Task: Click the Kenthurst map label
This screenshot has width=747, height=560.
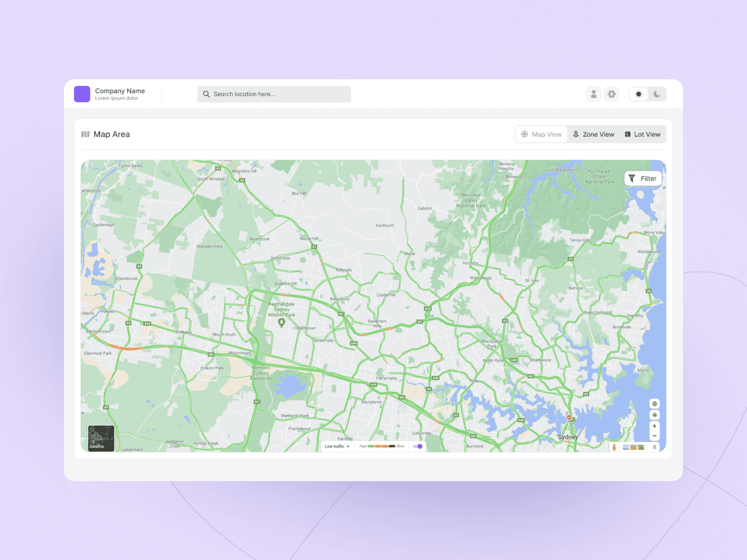Action: pyautogui.click(x=385, y=225)
